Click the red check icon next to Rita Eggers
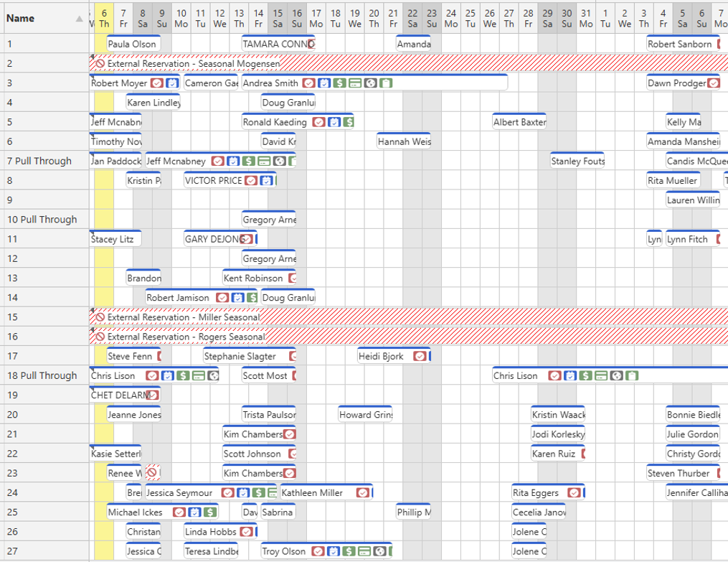The width and height of the screenshot is (728, 562). pos(574,493)
